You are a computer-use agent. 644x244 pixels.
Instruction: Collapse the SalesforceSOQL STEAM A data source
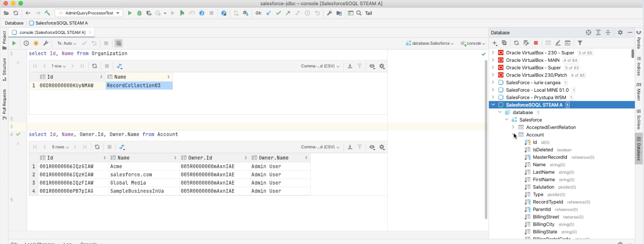click(x=493, y=105)
